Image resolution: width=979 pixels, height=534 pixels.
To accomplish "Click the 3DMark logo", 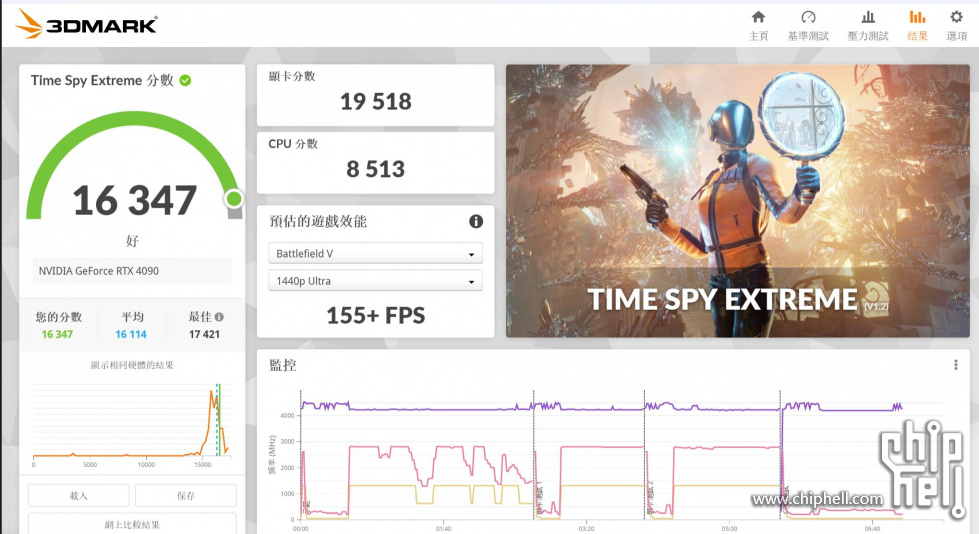I will (86, 24).
